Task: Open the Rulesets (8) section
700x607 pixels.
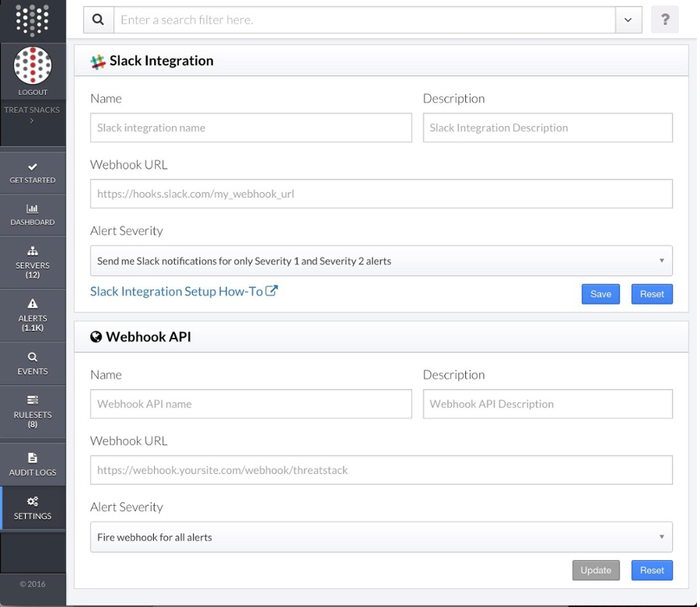Action: (x=33, y=412)
